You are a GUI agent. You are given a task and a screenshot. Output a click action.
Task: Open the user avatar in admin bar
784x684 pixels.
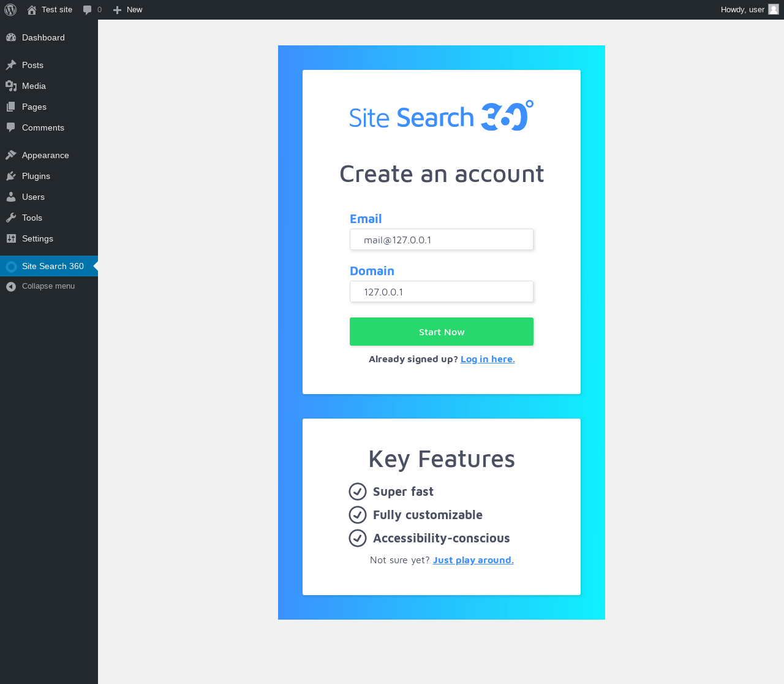click(x=774, y=9)
